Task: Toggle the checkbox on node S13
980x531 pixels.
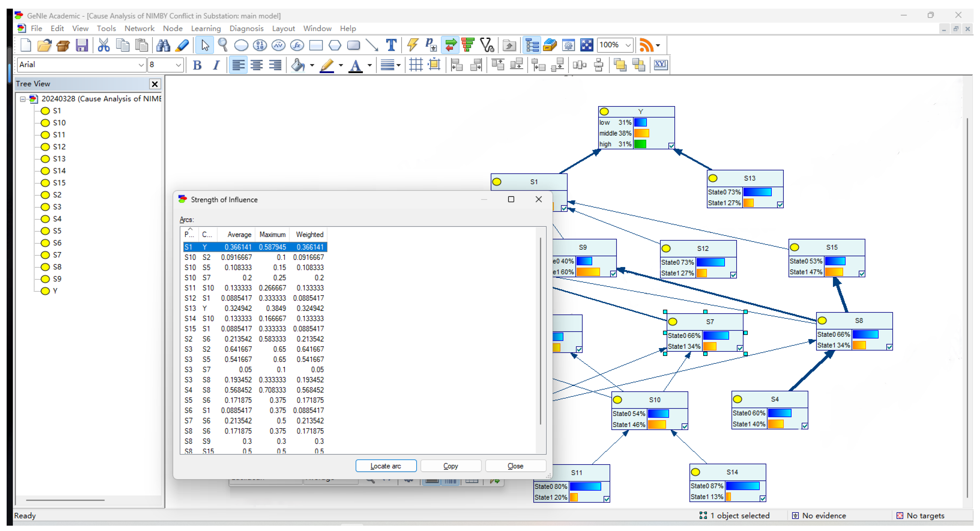Action: tap(780, 205)
